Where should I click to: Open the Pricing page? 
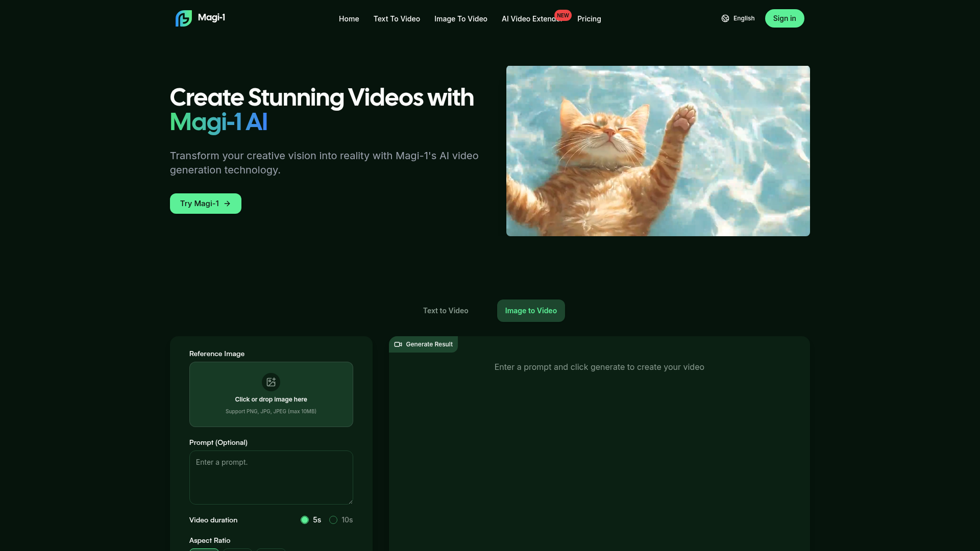pyautogui.click(x=589, y=19)
